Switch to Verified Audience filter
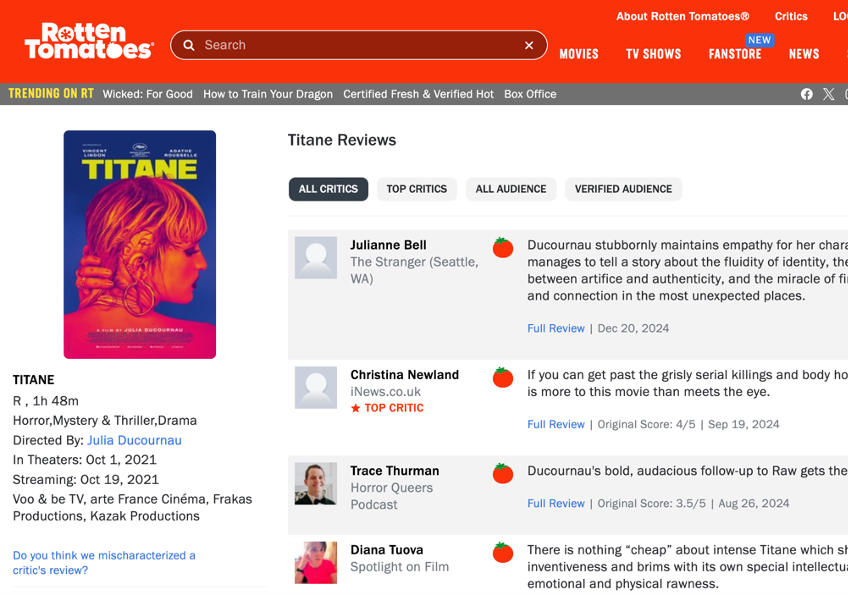The height and width of the screenshot is (596, 848). (x=623, y=189)
